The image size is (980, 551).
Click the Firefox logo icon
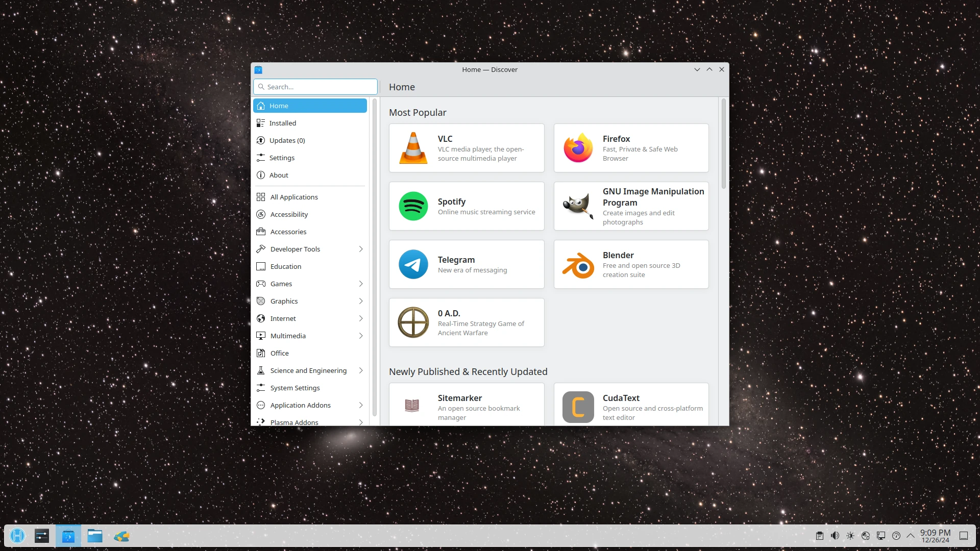click(578, 148)
